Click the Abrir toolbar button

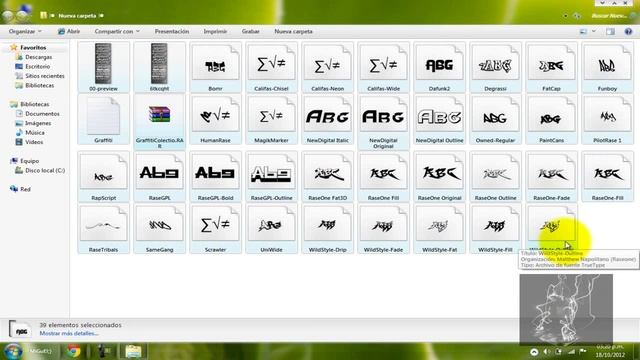pyautogui.click(x=69, y=31)
